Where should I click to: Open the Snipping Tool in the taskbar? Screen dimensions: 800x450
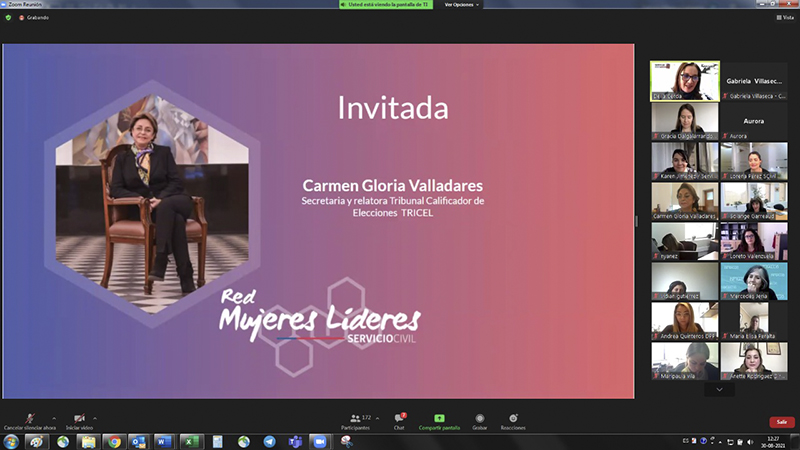point(346,442)
